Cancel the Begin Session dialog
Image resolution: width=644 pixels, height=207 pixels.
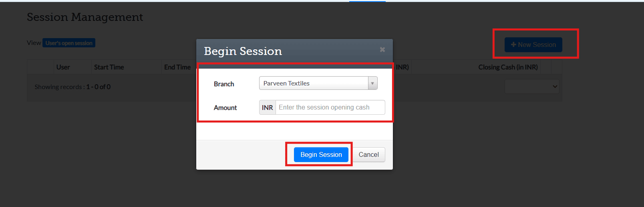(x=368, y=155)
